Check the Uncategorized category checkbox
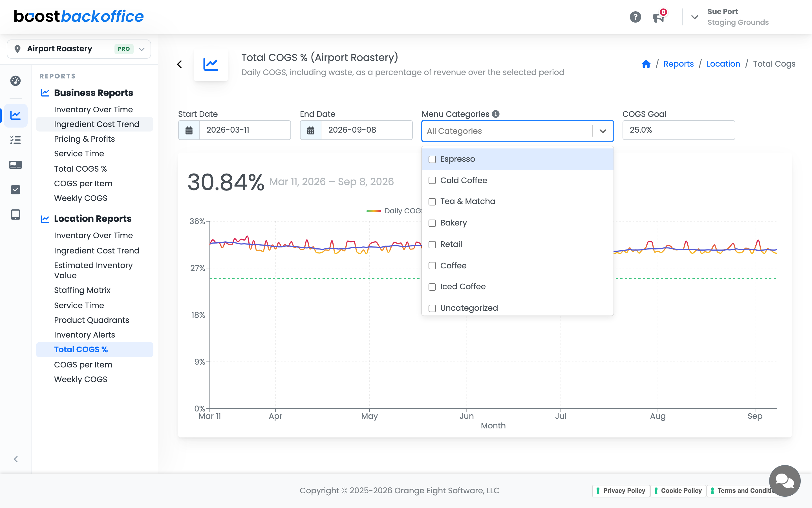Screen dimensions: 812x508 [432, 308]
